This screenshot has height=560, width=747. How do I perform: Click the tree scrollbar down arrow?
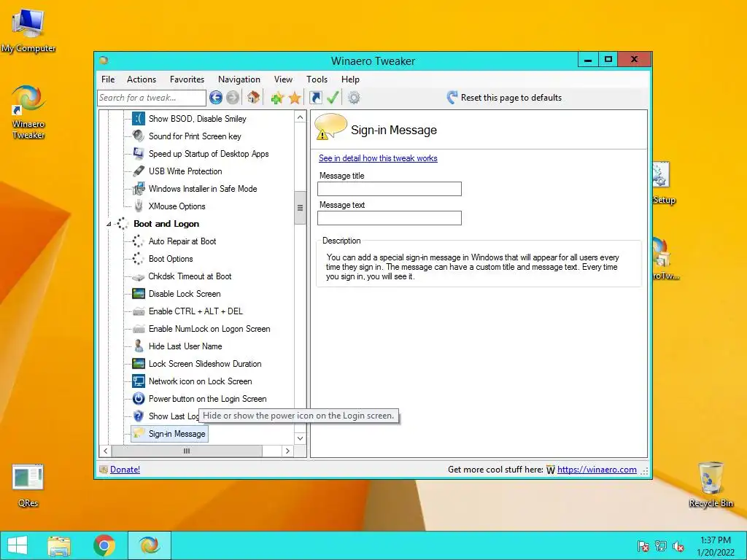[x=300, y=438]
